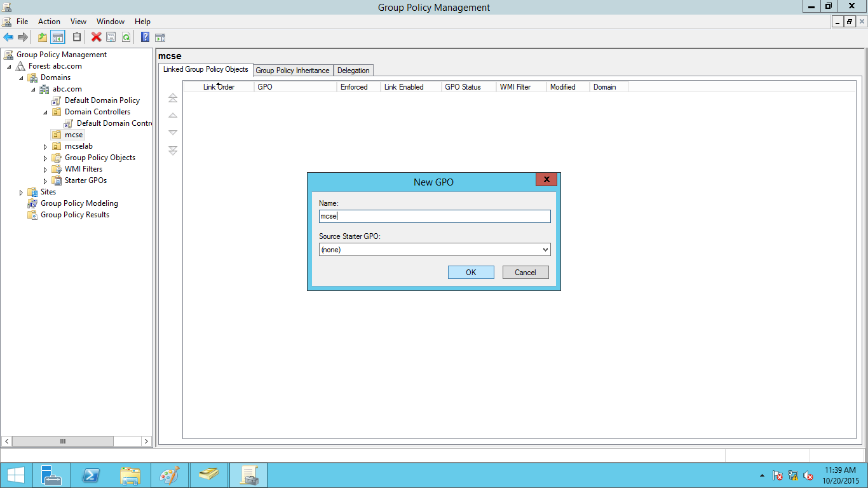Click the Windows Start button
Image resolution: width=868 pixels, height=488 pixels.
pyautogui.click(x=16, y=475)
